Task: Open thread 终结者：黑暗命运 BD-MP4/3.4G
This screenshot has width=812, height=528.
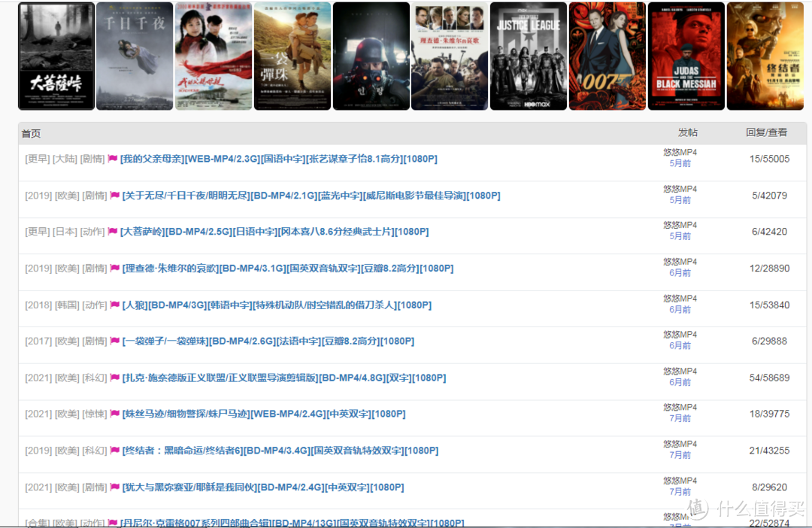Action: (x=280, y=451)
